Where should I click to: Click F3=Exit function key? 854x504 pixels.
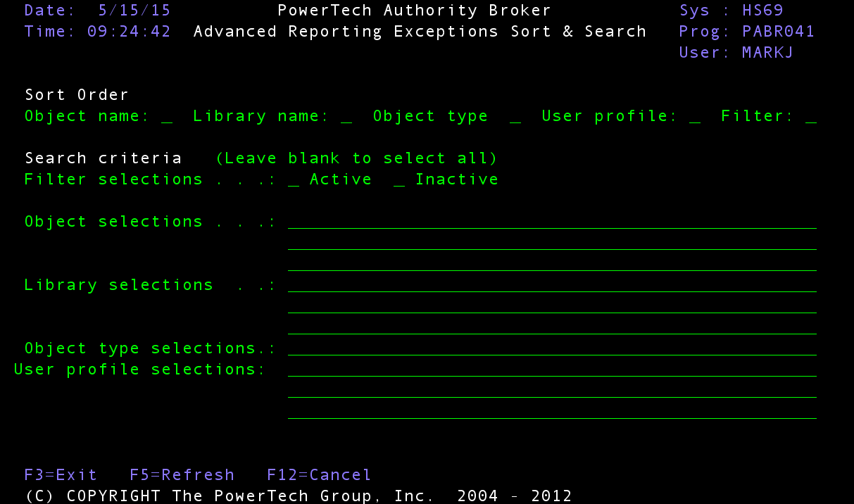[x=61, y=474]
